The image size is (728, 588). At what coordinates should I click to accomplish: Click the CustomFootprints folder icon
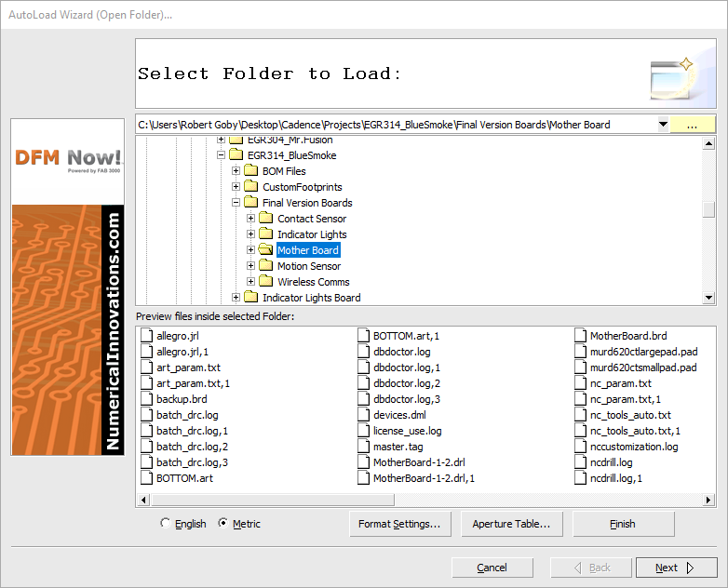click(x=250, y=186)
